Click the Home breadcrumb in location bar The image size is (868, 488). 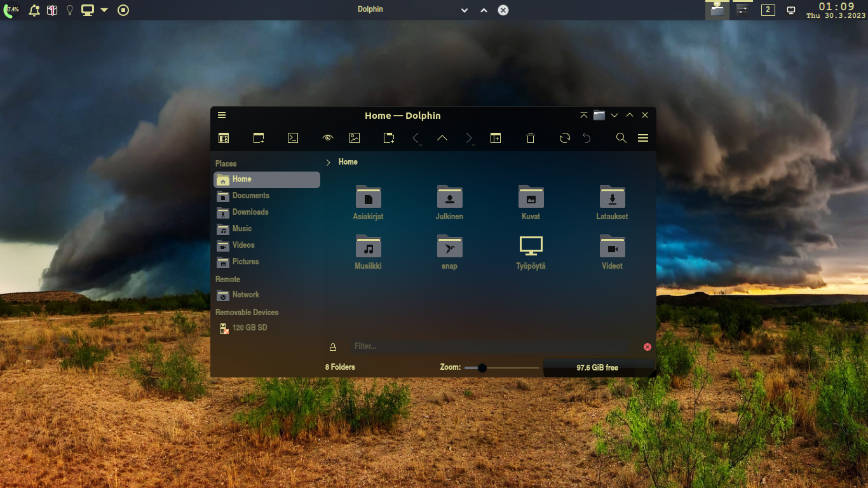point(348,162)
